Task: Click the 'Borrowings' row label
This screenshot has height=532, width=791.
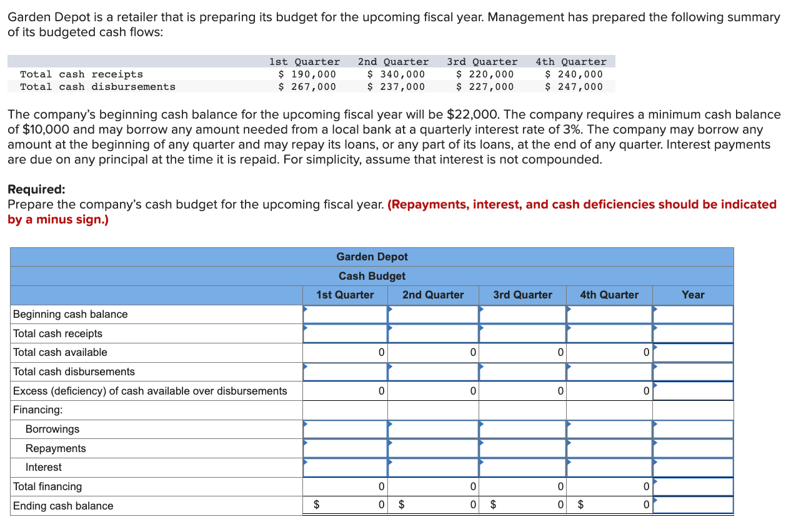Action: 52,429
